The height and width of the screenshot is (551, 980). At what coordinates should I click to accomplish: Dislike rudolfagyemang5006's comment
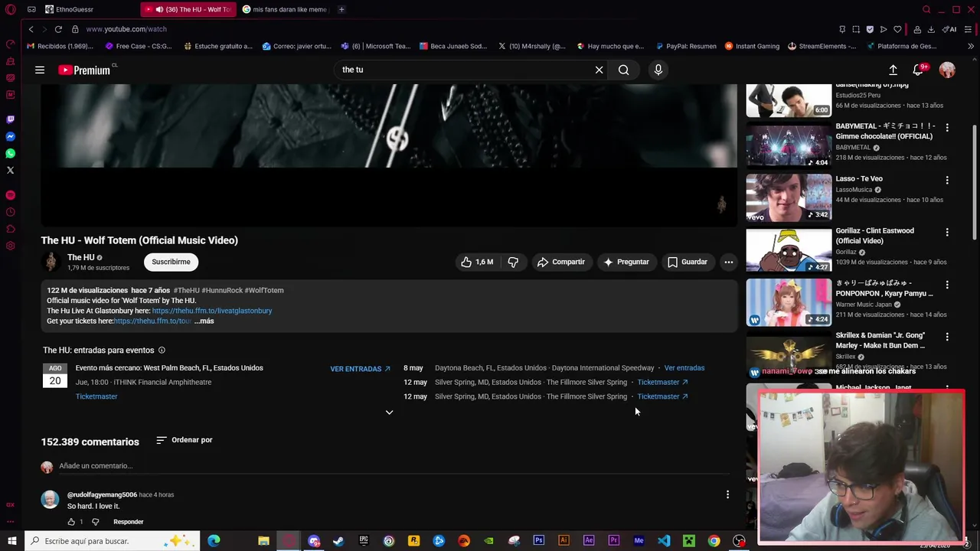96,522
